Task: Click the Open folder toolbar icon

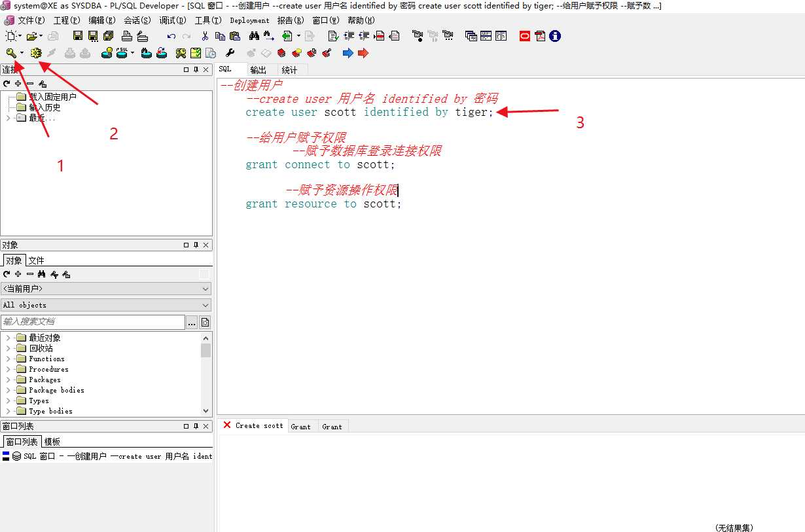Action: point(31,36)
